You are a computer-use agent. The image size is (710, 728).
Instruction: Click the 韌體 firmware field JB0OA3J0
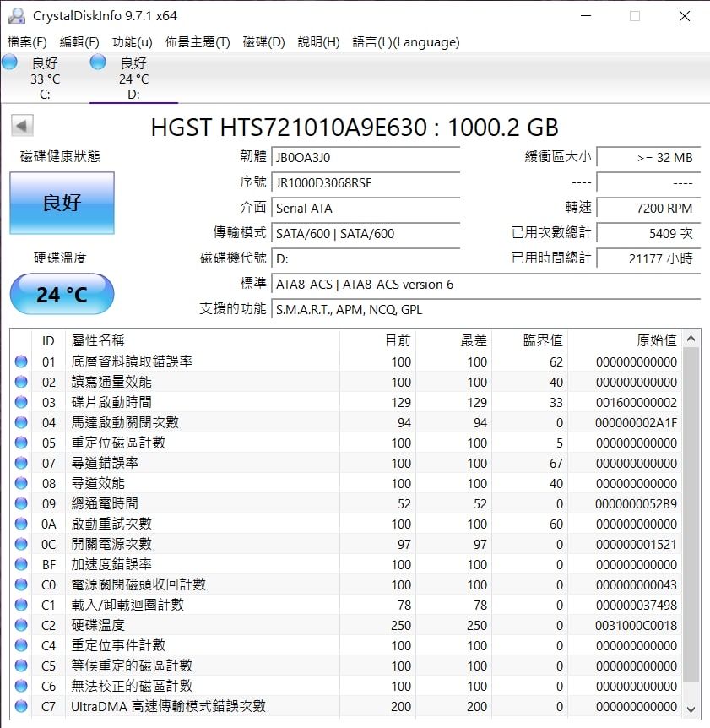(x=366, y=157)
